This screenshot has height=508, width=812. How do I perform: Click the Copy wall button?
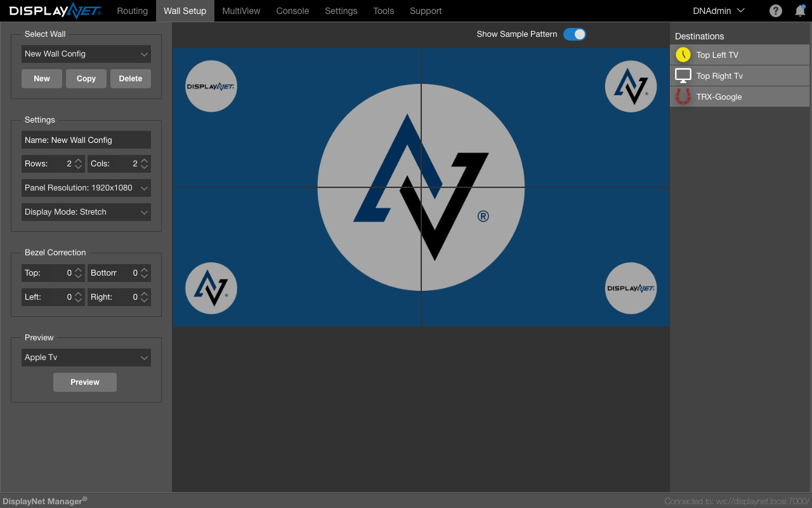point(86,79)
